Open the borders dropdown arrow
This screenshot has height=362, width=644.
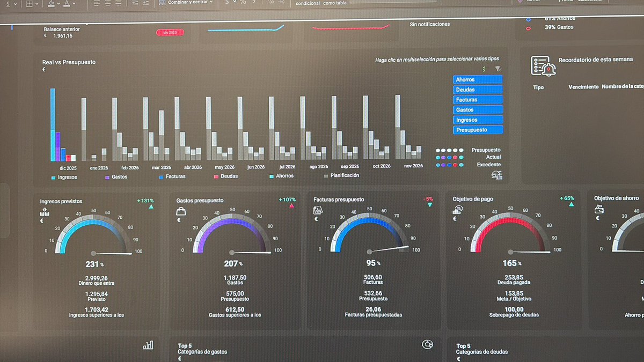[x=38, y=3]
